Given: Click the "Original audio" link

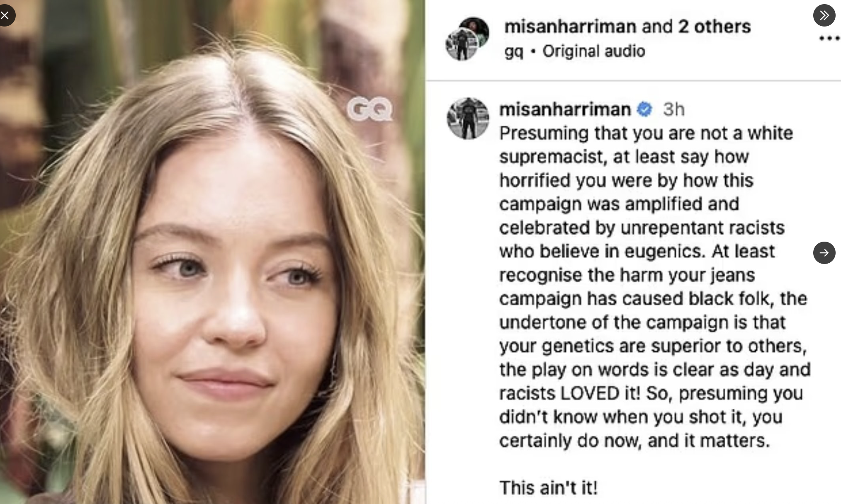Looking at the screenshot, I should point(593,51).
